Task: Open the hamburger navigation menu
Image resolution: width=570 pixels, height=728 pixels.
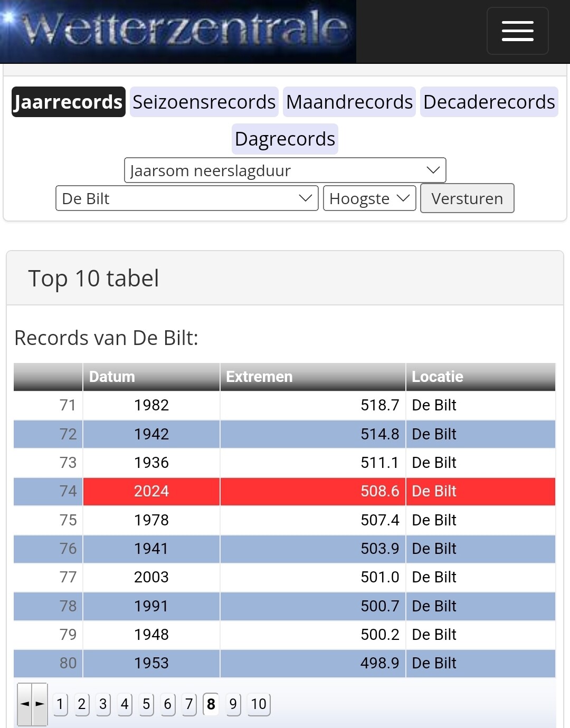Action: tap(517, 31)
